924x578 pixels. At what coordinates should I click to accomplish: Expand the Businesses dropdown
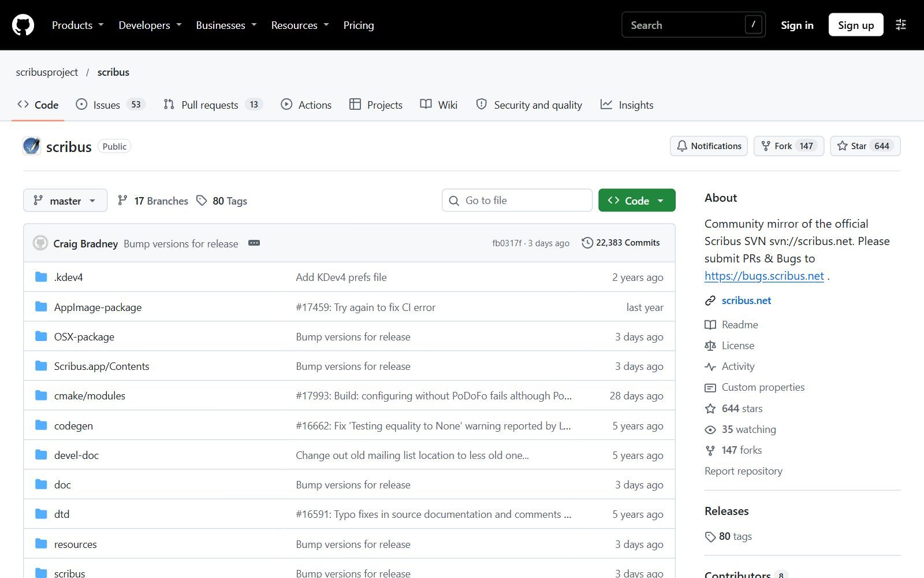tap(226, 25)
